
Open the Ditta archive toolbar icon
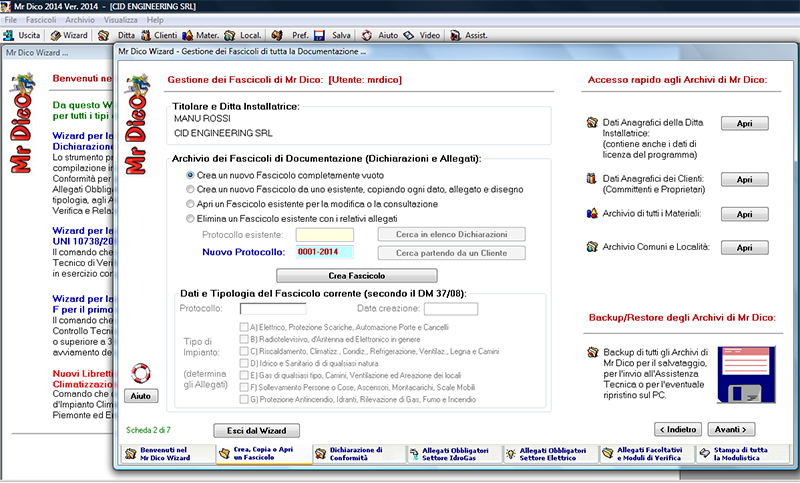click(x=116, y=35)
